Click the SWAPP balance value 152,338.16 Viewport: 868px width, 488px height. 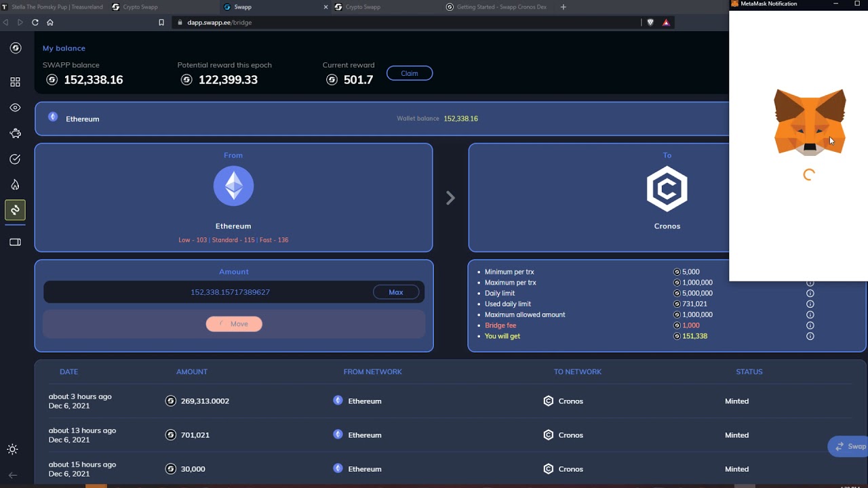click(93, 80)
